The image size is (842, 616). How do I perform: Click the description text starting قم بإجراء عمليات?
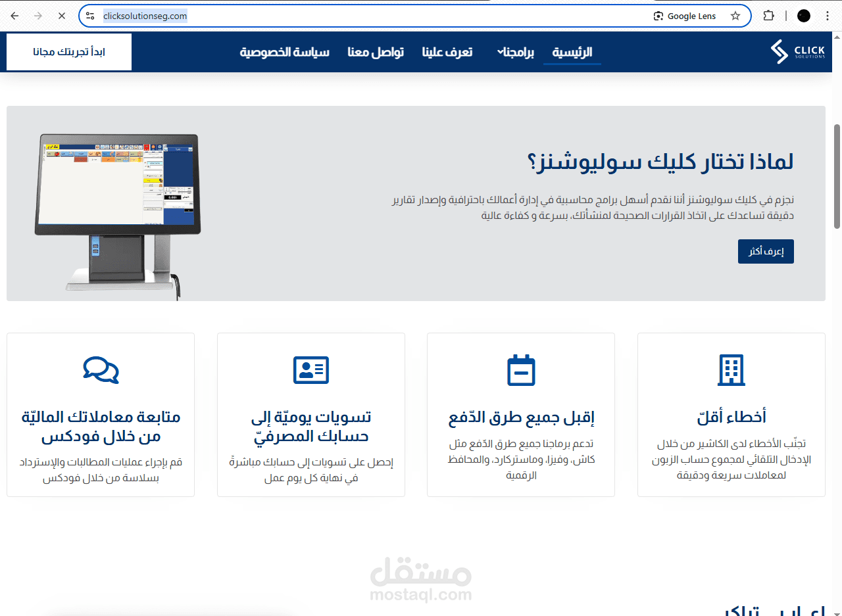pyautogui.click(x=101, y=471)
